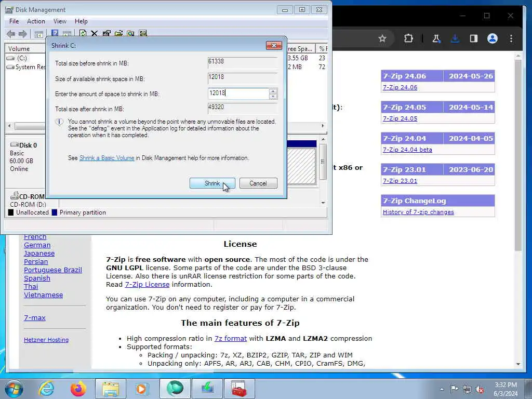The height and width of the screenshot is (399, 532).
Task: Select CD-ROM 0 in the disk list
Action: (28, 200)
